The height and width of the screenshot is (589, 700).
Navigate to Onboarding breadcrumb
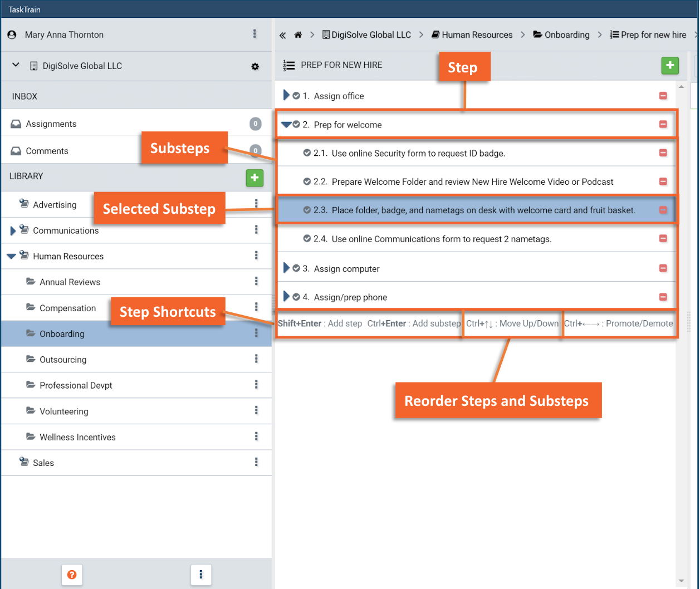click(x=561, y=35)
